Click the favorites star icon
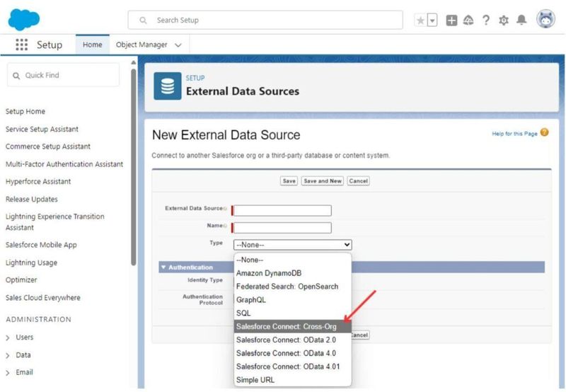The width and height of the screenshot is (566, 392). click(x=420, y=21)
